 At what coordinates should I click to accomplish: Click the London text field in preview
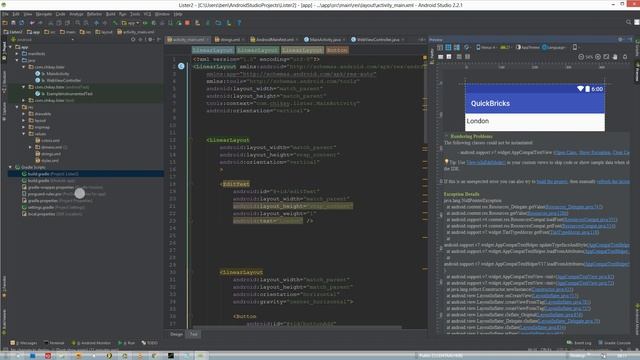pos(535,122)
